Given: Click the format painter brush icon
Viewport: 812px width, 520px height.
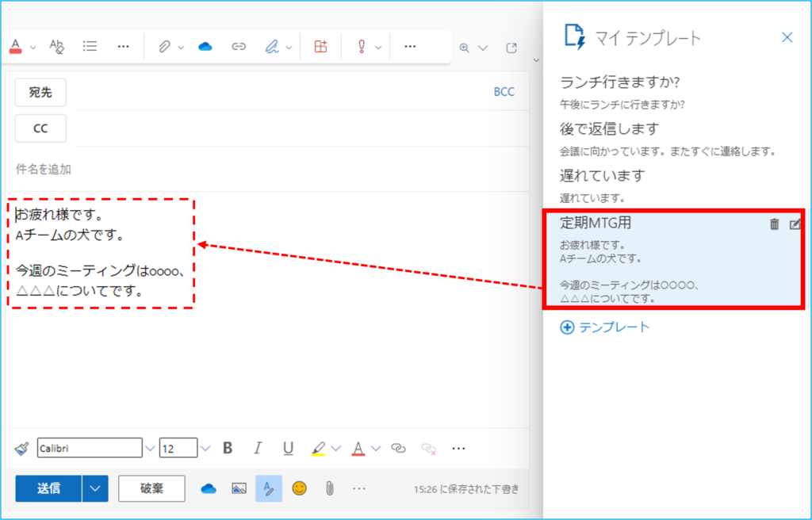Looking at the screenshot, I should pos(21,449).
